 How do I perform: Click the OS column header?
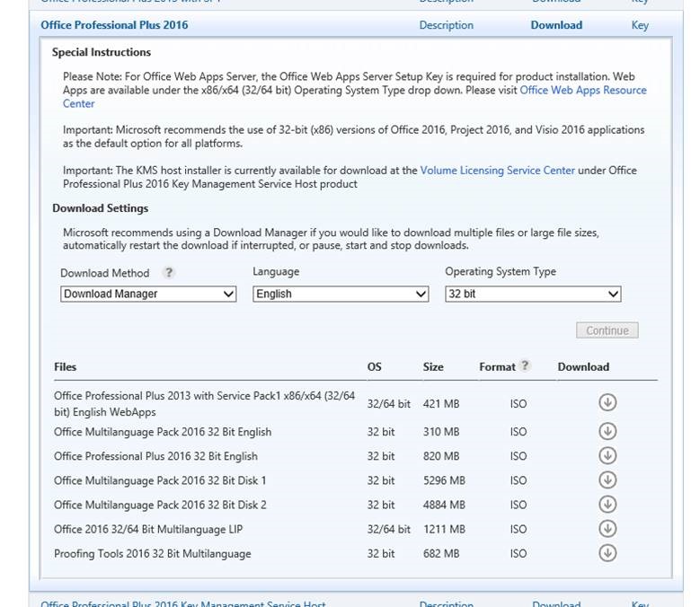[x=374, y=366]
